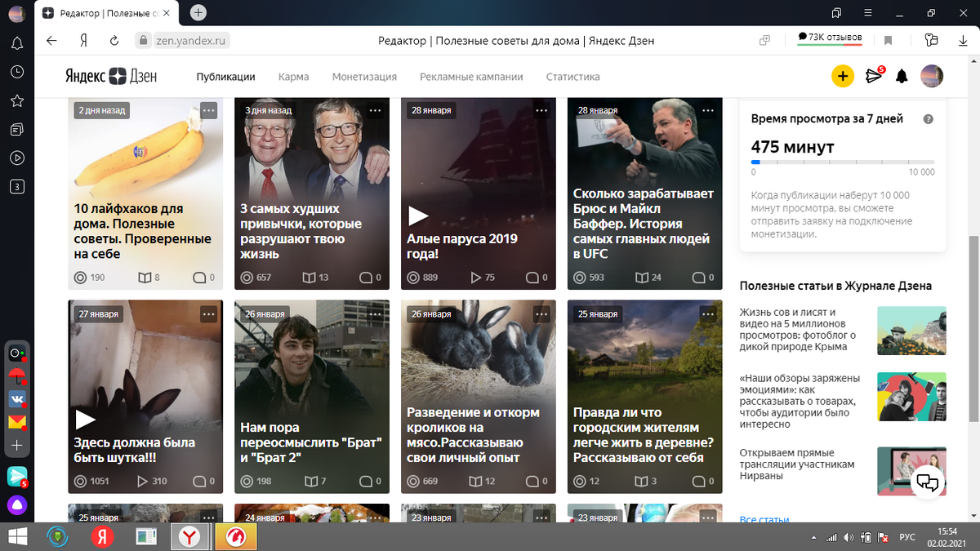Open the Статистика tab

(572, 77)
